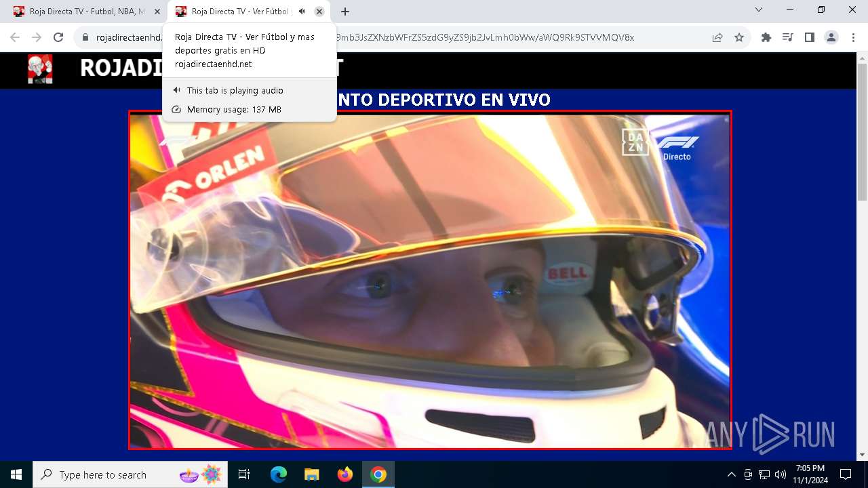Click the ROJADI site title link

coord(122,68)
